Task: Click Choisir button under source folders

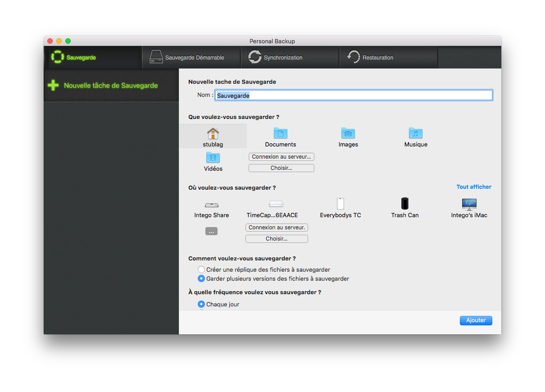Action: tap(282, 168)
